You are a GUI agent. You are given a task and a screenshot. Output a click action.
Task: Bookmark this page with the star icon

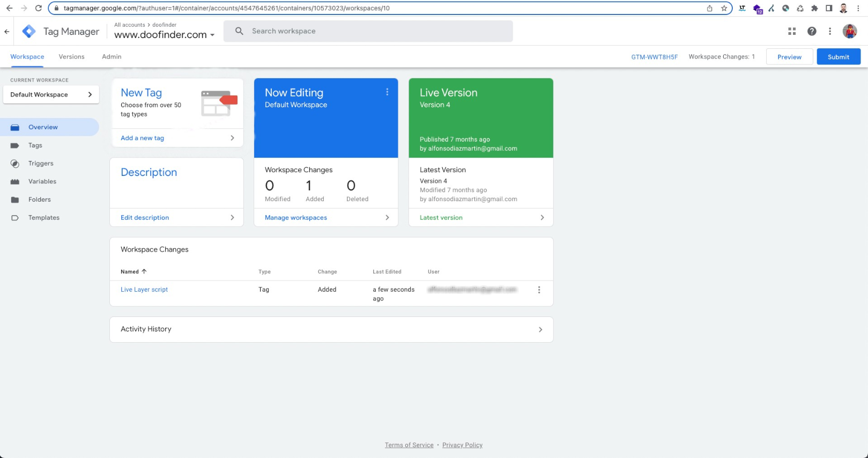coord(724,8)
